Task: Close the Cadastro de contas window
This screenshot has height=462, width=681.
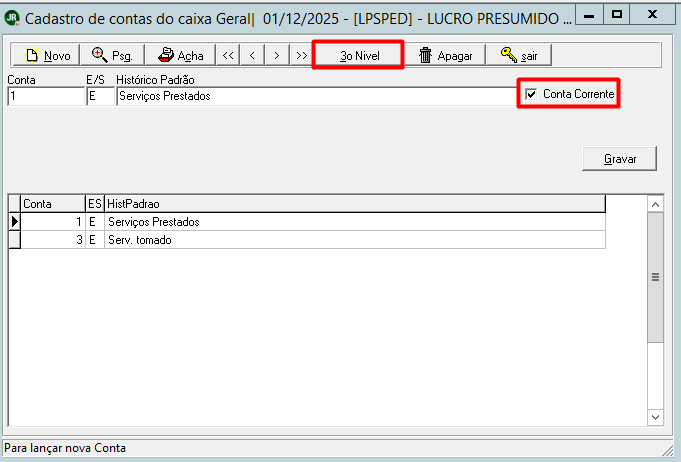Action: pyautogui.click(x=652, y=15)
